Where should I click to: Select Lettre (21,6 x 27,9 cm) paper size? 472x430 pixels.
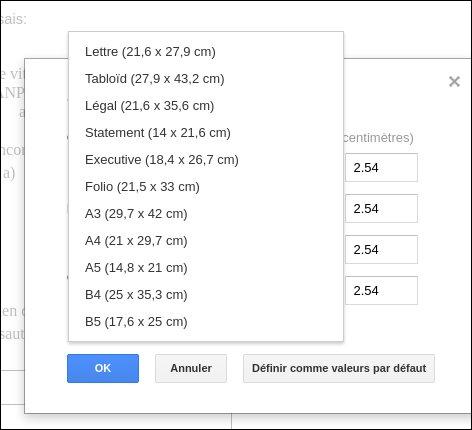(206, 52)
